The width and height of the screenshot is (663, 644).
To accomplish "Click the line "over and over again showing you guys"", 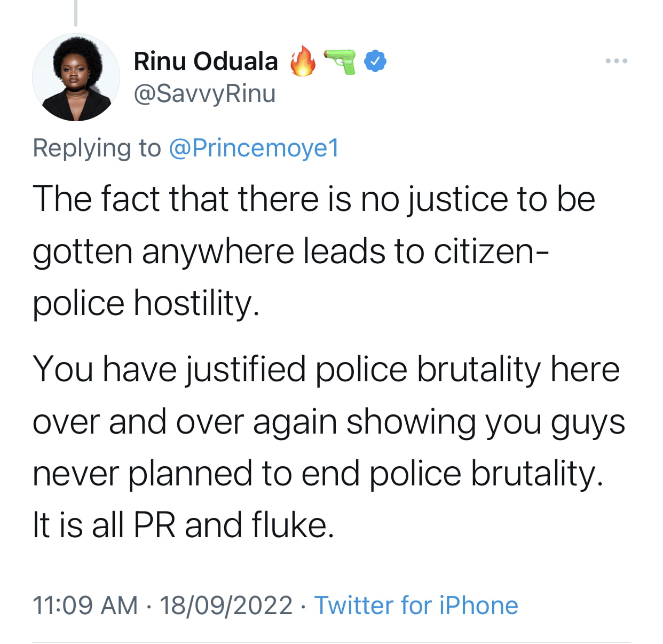I will 329,422.
